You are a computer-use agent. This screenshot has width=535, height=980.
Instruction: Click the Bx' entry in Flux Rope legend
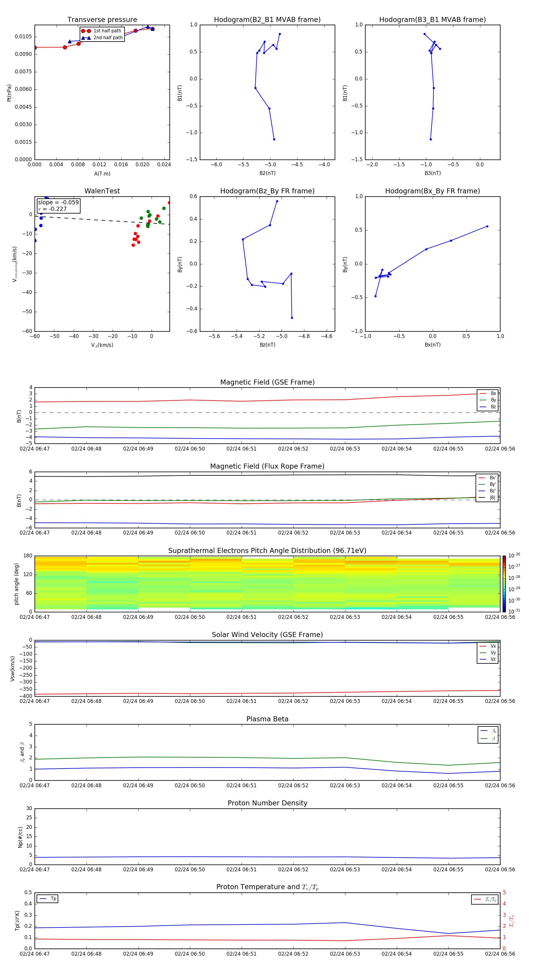pos(487,478)
